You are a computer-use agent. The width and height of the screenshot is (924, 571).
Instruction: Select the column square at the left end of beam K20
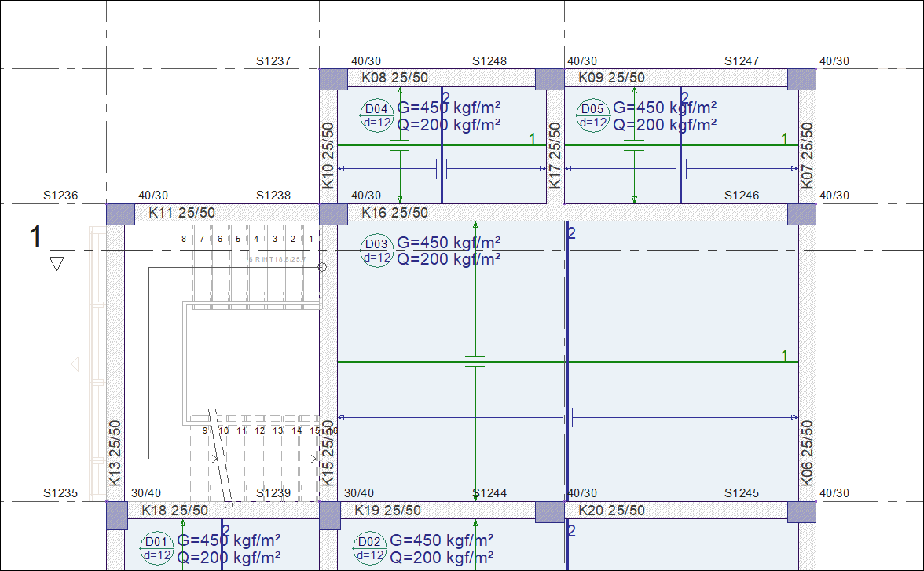coord(550,512)
